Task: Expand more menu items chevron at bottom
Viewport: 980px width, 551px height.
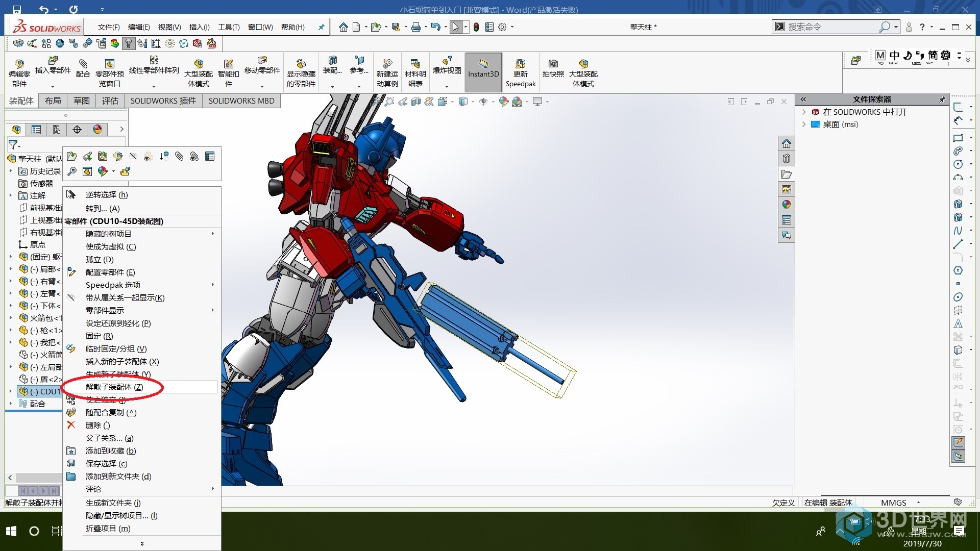Action: (142, 543)
